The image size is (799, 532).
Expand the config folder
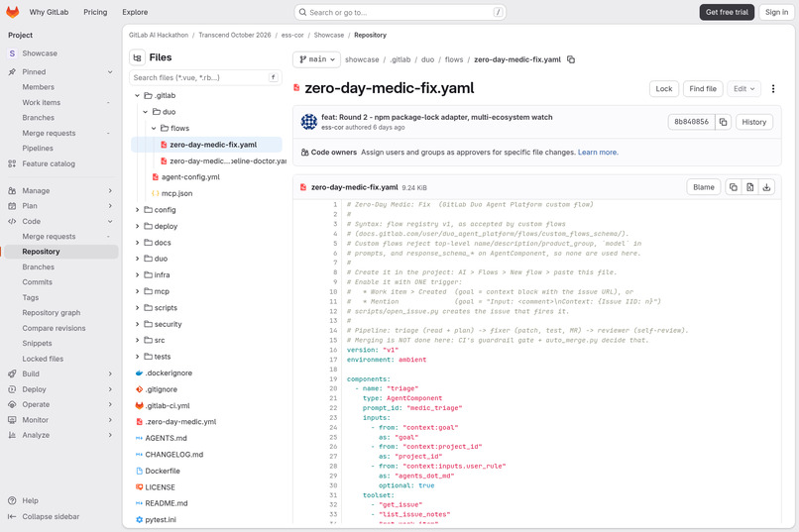click(137, 210)
